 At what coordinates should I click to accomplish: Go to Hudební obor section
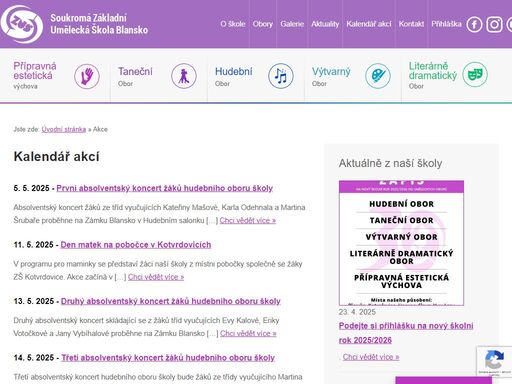(234, 76)
